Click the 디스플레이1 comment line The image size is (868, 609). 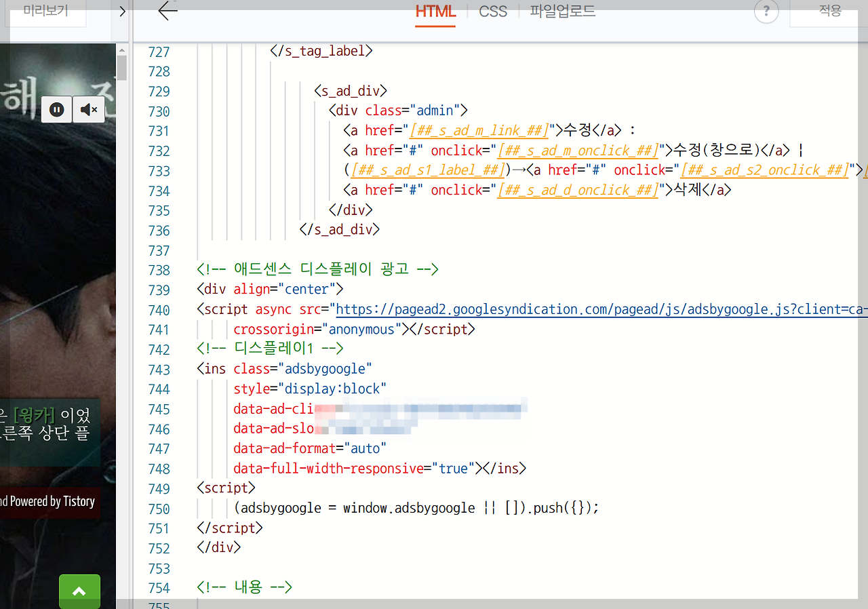pyautogui.click(x=271, y=349)
